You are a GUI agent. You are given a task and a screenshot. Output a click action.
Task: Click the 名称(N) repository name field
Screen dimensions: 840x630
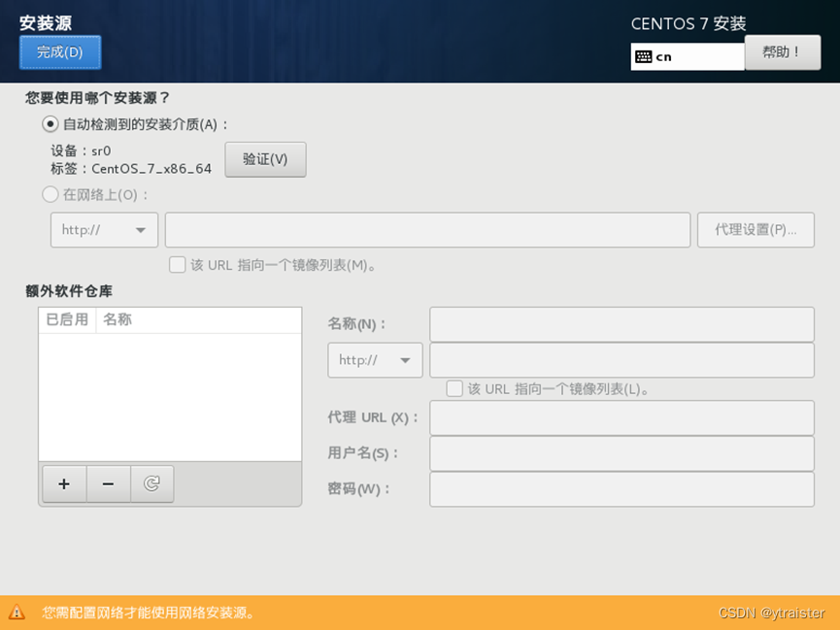pyautogui.click(x=622, y=324)
